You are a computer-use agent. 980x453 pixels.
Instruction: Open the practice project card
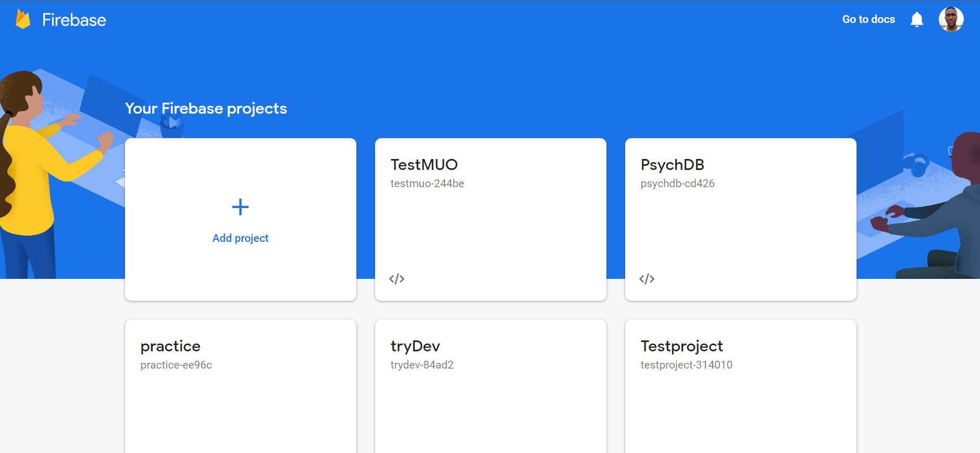tap(241, 386)
